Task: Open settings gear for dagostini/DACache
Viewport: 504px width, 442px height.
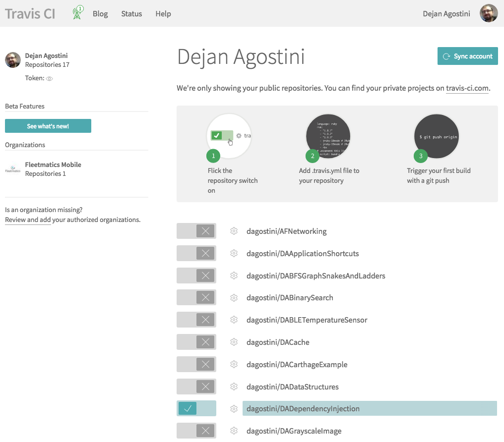Action: (234, 342)
